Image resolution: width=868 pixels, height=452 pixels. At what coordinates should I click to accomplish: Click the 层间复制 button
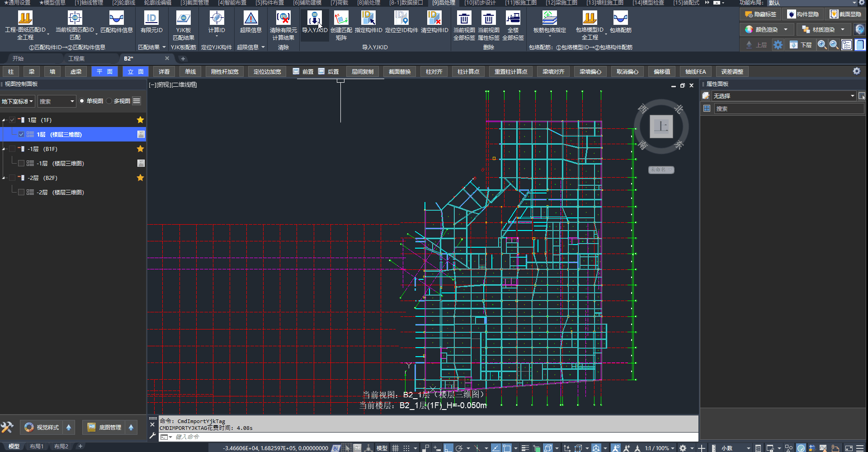tap(362, 72)
